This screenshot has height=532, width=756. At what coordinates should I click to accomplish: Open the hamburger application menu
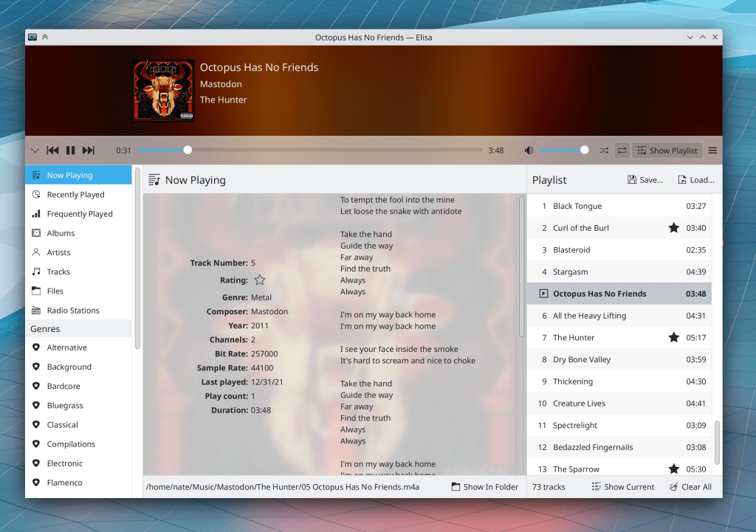click(712, 151)
